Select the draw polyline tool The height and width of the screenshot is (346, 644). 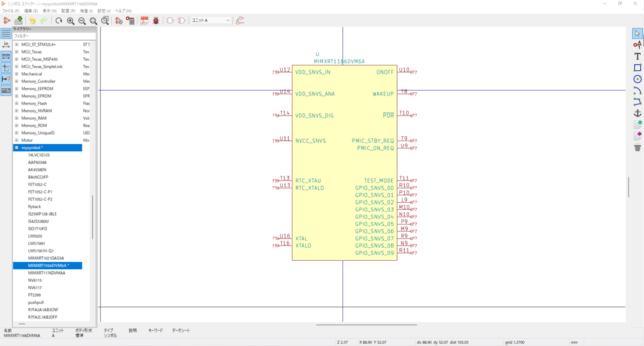click(638, 101)
